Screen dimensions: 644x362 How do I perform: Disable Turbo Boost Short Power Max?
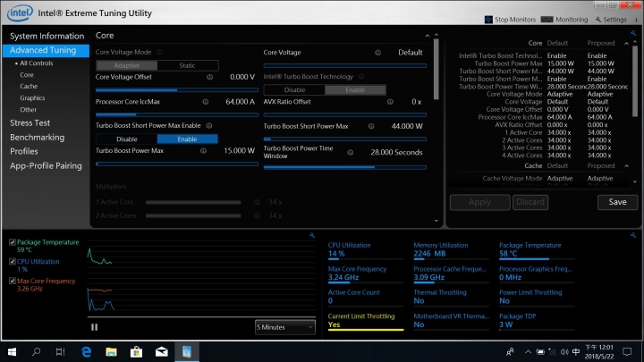(127, 139)
